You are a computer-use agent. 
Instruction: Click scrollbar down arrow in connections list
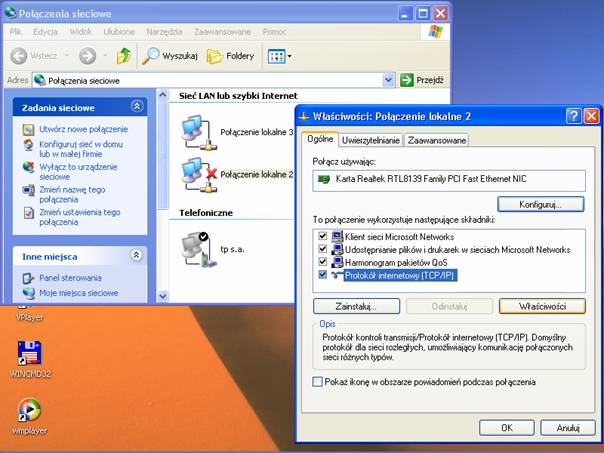pos(163,296)
